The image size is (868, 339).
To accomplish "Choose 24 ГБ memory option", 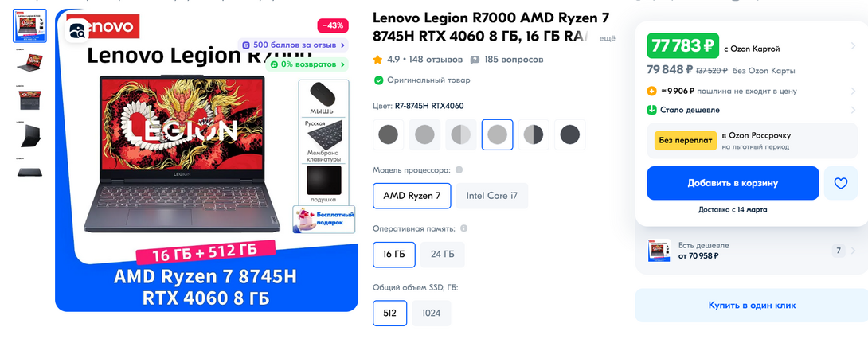I will [x=442, y=255].
